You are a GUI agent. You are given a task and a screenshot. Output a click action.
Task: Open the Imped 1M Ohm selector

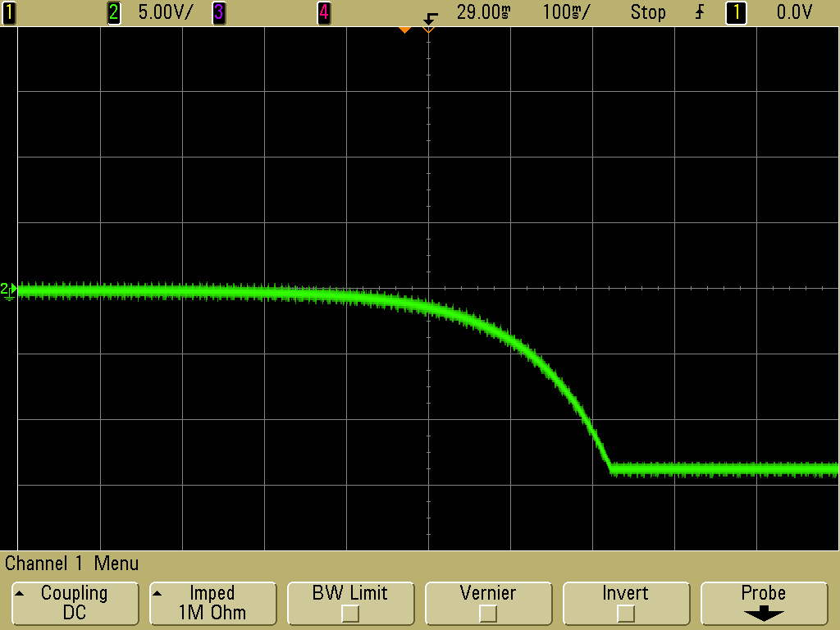(x=212, y=602)
